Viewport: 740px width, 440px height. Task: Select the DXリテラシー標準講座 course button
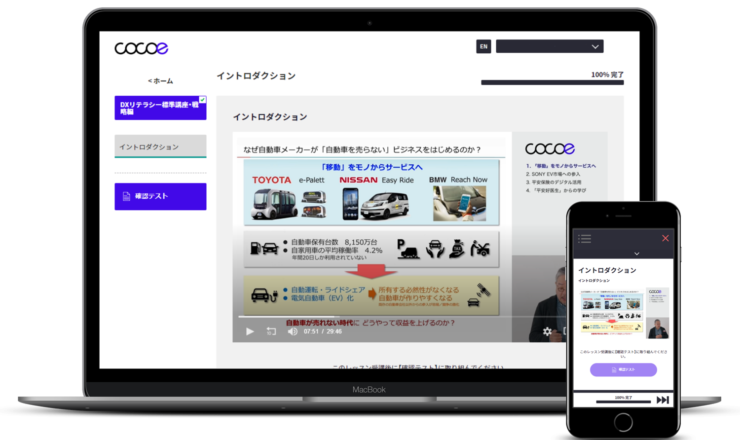coord(160,108)
